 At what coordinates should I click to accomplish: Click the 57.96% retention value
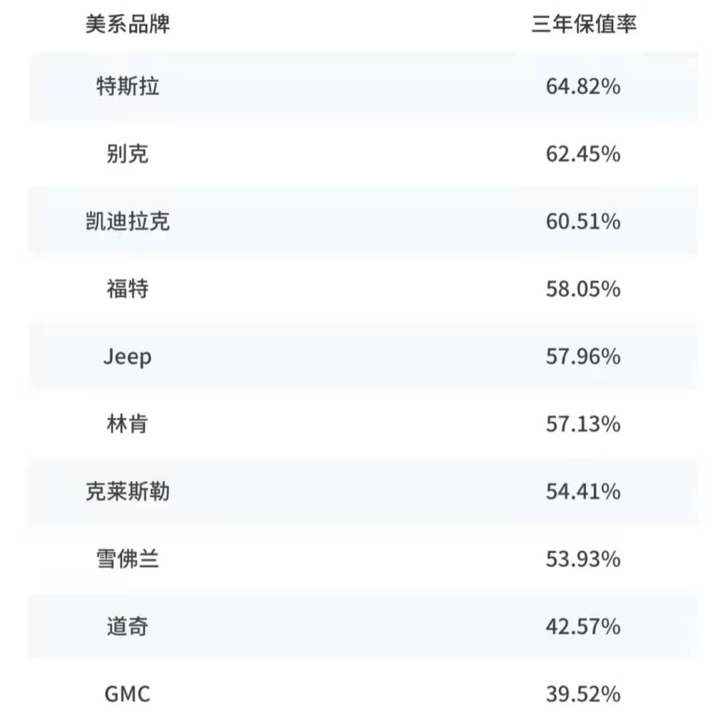click(583, 357)
